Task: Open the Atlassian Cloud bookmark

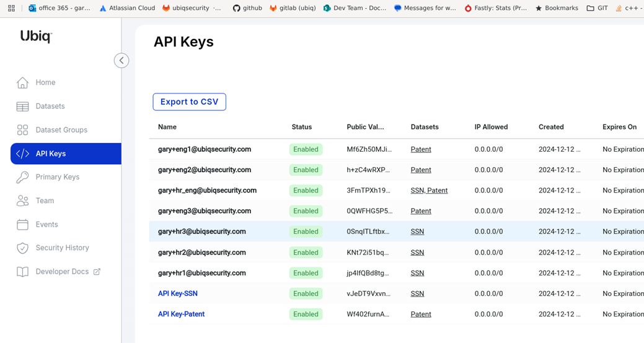Action: click(127, 8)
